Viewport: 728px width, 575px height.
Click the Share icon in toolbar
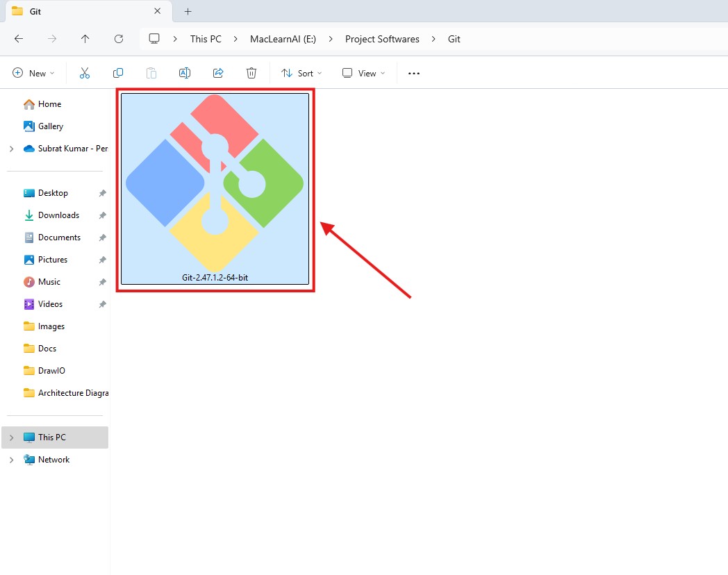point(218,73)
